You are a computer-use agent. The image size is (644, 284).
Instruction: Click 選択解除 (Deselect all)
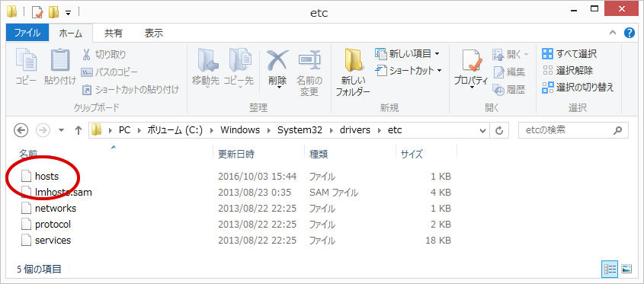[x=568, y=70]
